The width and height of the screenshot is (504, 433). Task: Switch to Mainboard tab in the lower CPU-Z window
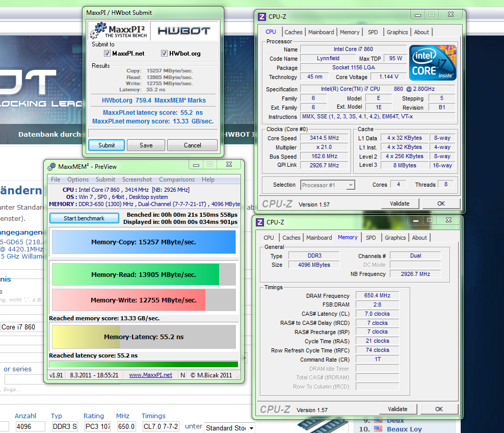(x=319, y=238)
